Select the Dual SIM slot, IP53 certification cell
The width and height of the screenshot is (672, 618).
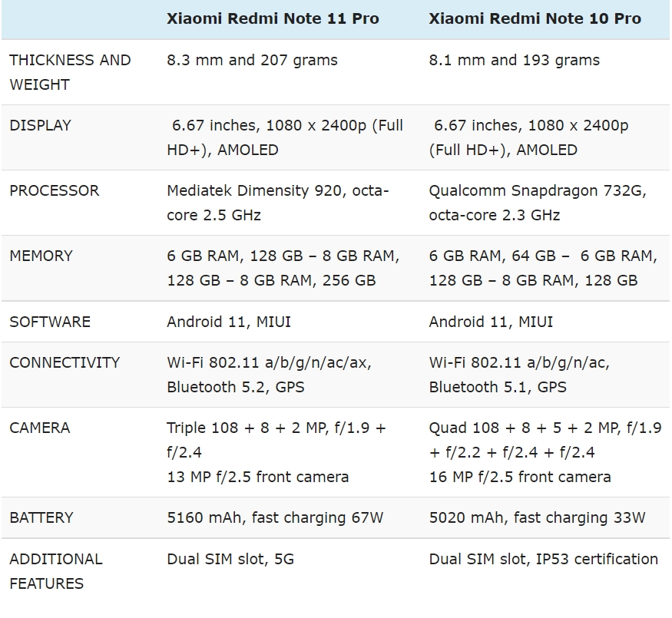click(544, 559)
